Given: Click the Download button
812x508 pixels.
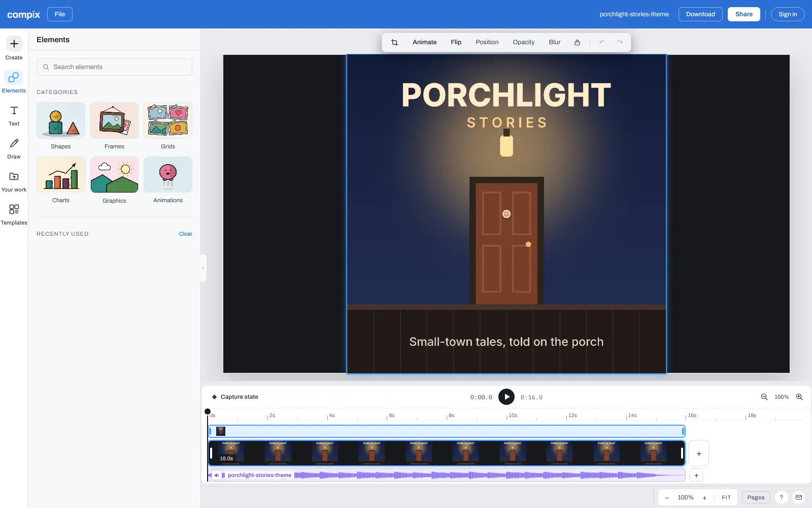Looking at the screenshot, I should coord(700,14).
